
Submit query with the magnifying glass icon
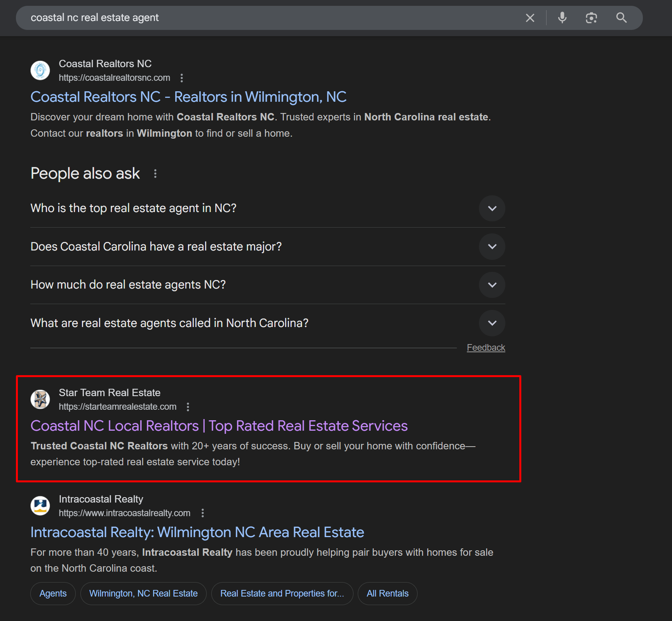[622, 18]
